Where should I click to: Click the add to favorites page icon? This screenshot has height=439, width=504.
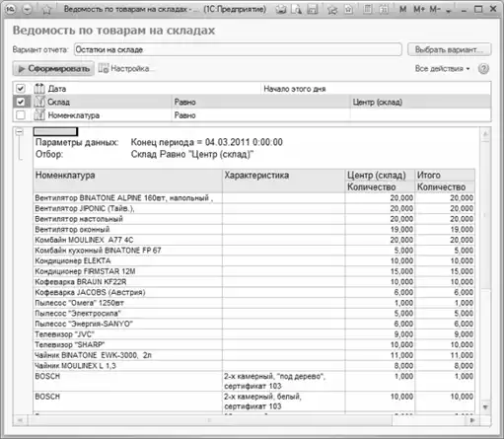pyautogui.click(x=348, y=9)
